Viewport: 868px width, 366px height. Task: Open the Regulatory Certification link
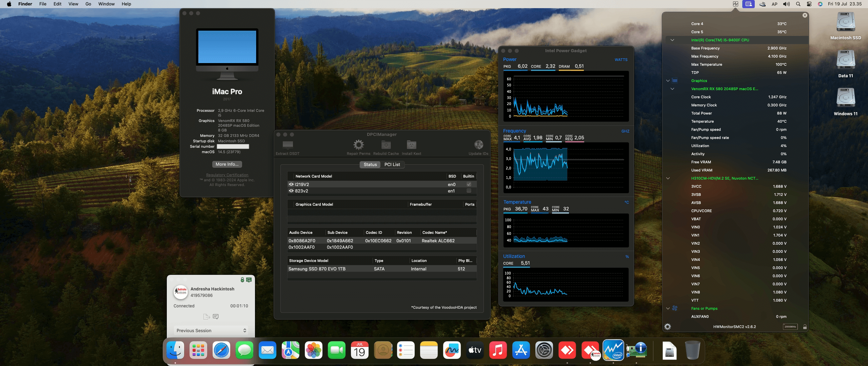click(x=227, y=175)
